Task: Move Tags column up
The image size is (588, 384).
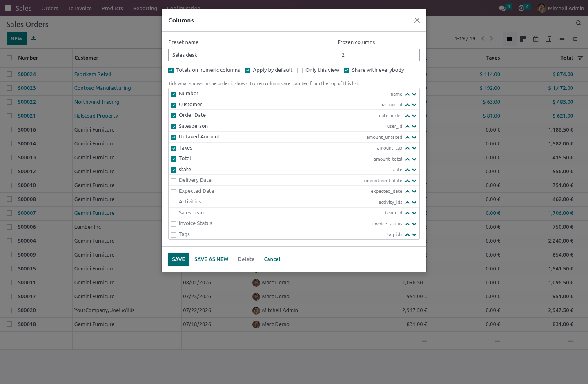Action: 408,235
